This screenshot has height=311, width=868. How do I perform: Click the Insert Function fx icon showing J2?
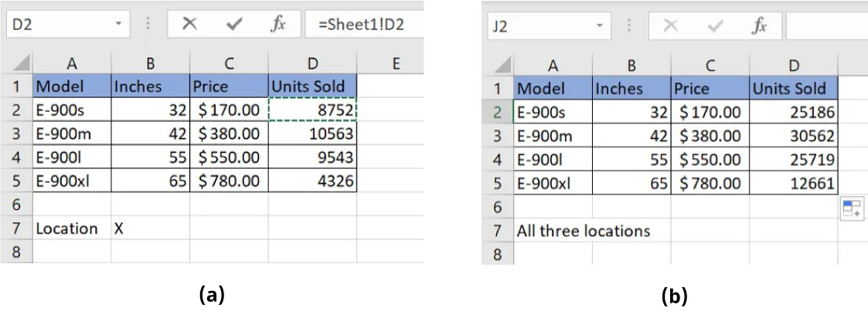click(x=759, y=26)
